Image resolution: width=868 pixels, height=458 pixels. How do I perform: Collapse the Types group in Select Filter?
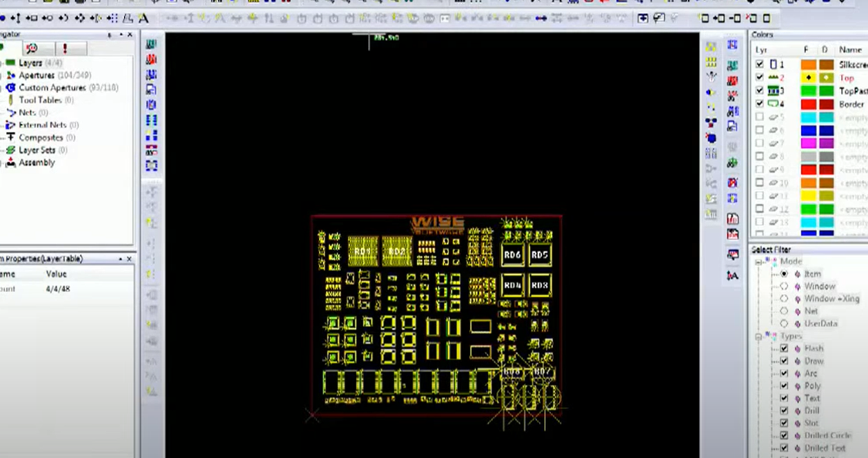point(758,336)
